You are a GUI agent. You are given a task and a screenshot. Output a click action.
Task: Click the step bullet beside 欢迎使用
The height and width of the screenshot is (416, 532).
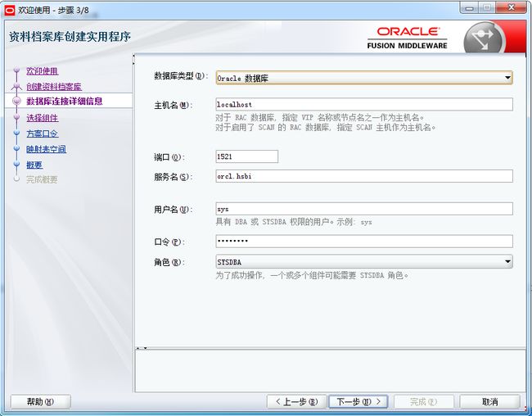16,70
